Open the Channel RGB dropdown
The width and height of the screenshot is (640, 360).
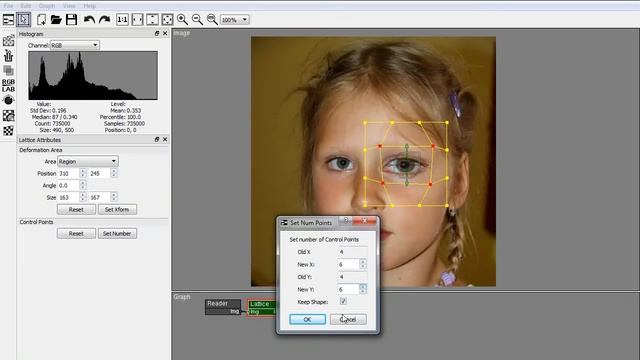75,45
